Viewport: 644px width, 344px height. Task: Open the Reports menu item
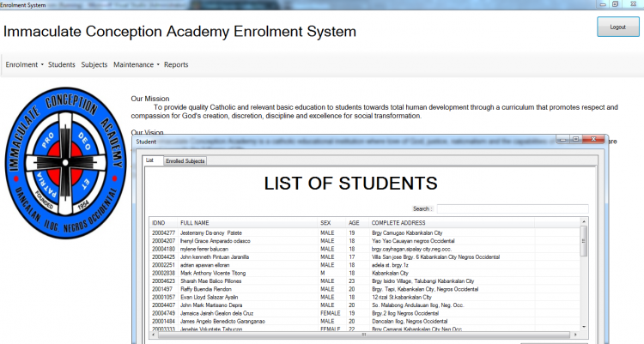pos(176,64)
